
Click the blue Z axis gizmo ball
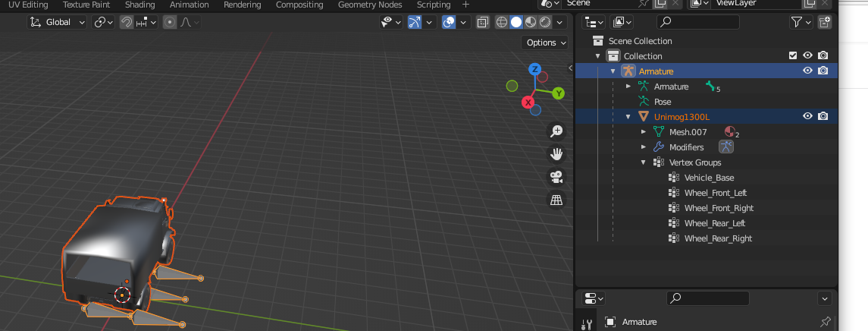coord(534,69)
